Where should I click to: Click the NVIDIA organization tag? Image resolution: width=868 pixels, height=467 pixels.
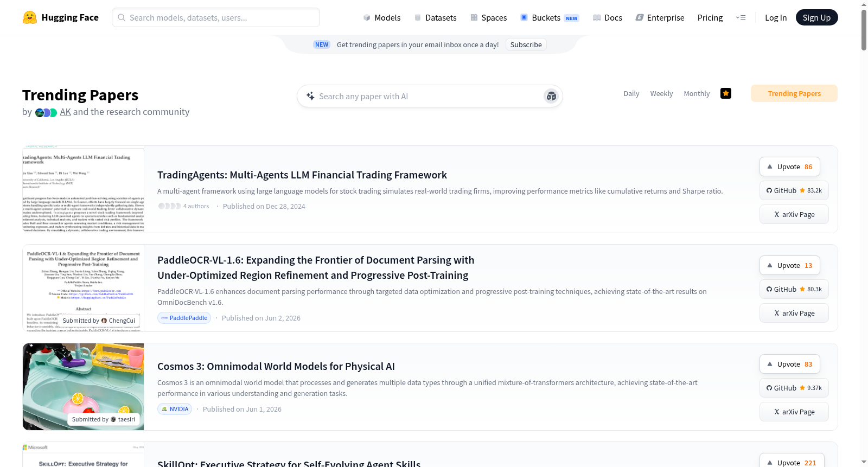point(175,409)
